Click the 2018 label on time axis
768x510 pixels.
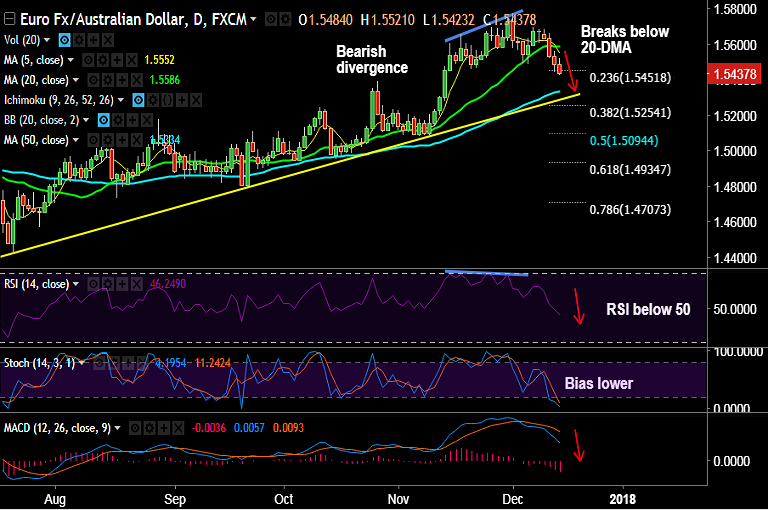[x=623, y=499]
